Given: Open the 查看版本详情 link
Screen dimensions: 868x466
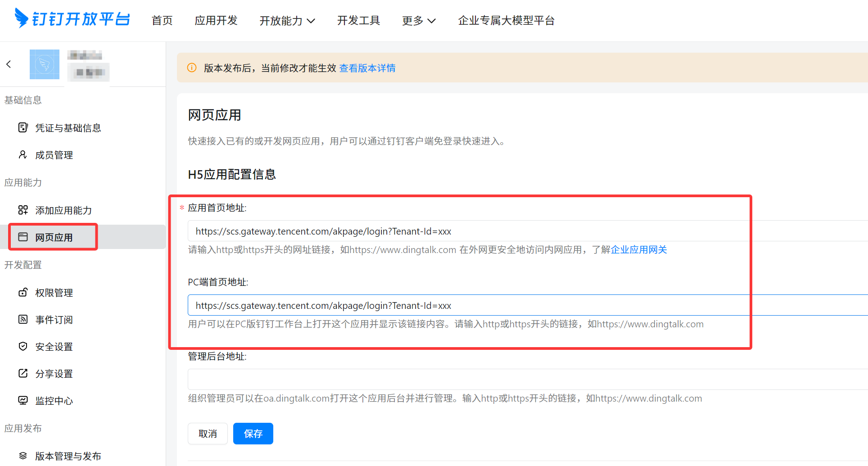Looking at the screenshot, I should [x=367, y=68].
